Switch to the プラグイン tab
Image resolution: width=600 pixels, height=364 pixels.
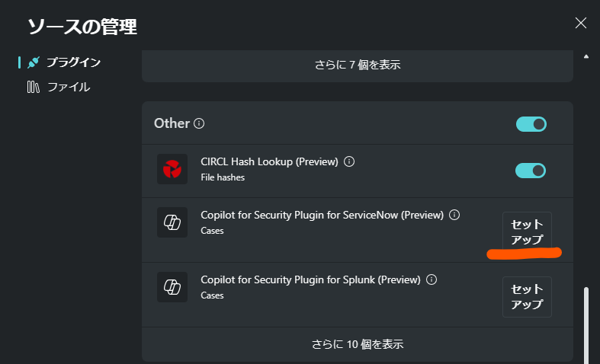(x=73, y=62)
